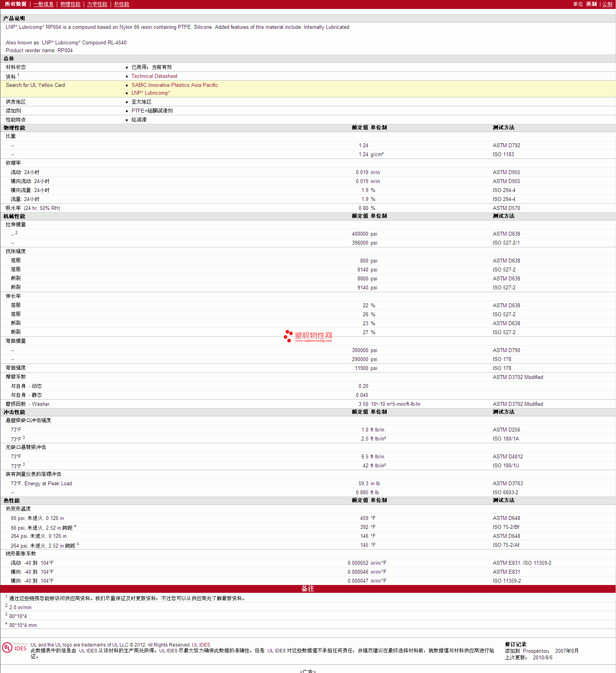Switch units to 英制
Image resolution: width=616 pixels, height=673 pixels.
(591, 4)
